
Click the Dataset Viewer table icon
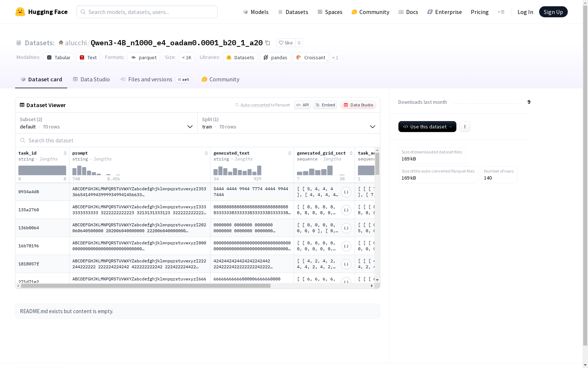click(22, 105)
